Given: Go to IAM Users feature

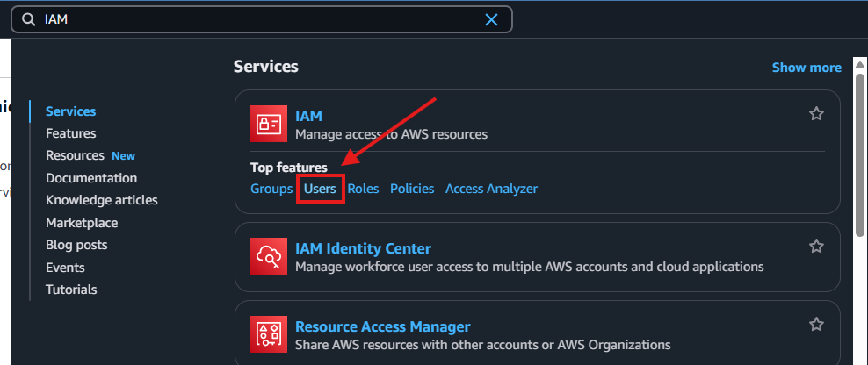Looking at the screenshot, I should click(x=320, y=189).
